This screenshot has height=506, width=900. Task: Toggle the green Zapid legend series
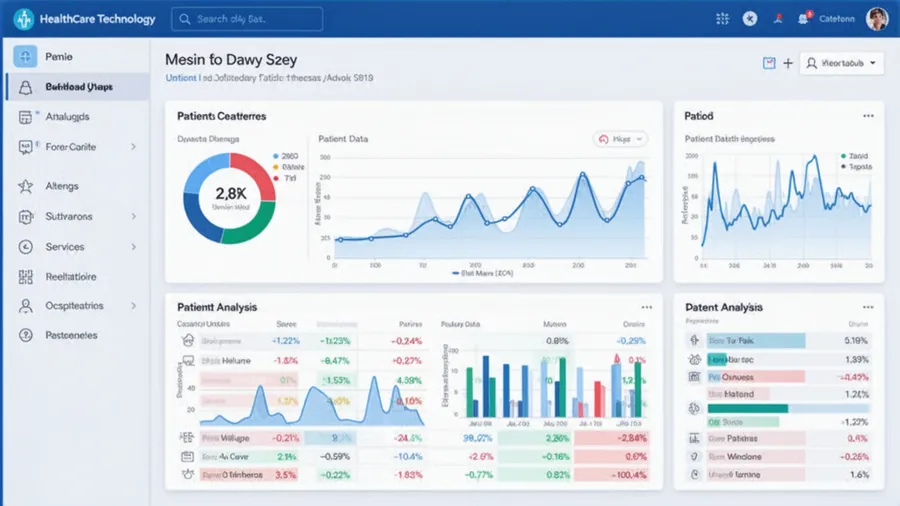[855, 156]
